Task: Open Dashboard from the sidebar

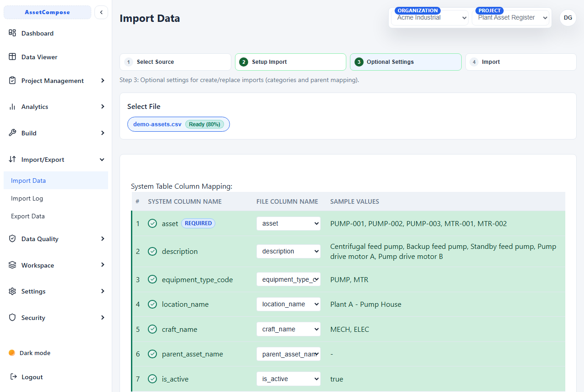Action: click(x=56, y=33)
